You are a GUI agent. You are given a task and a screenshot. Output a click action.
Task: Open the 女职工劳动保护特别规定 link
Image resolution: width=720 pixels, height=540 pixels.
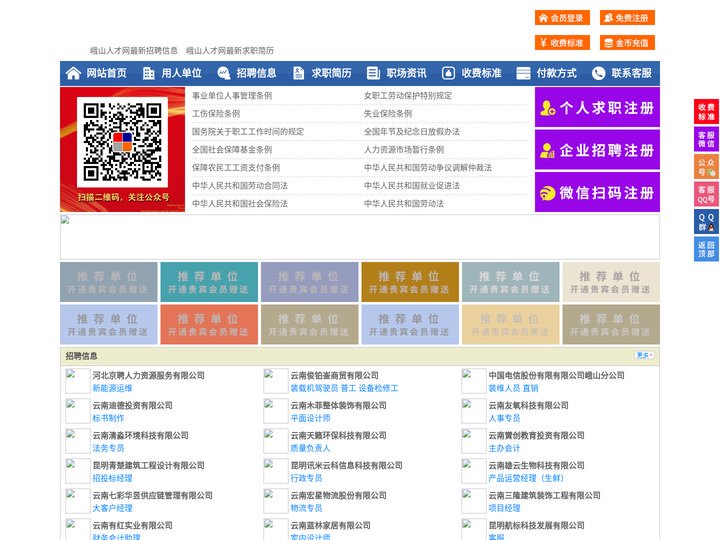click(408, 96)
